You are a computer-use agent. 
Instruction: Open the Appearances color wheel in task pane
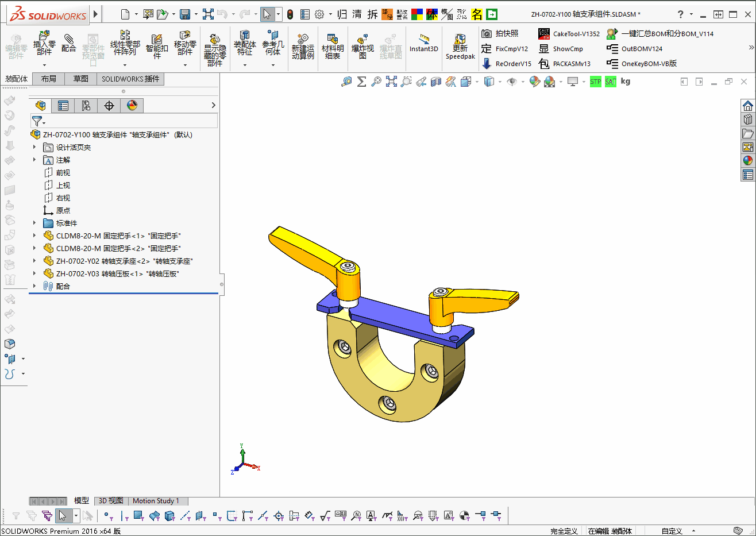pos(747,161)
